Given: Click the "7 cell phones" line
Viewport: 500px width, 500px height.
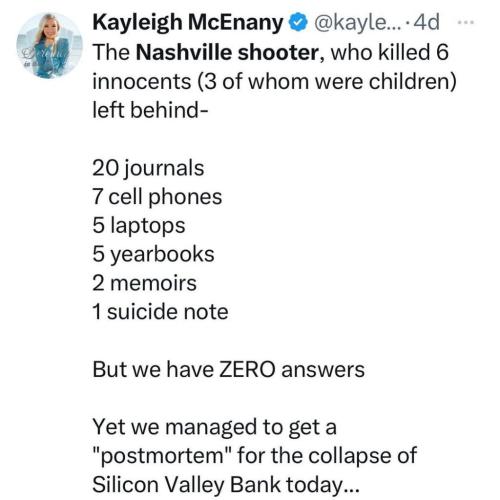Looking at the screenshot, I should pyautogui.click(x=157, y=197).
